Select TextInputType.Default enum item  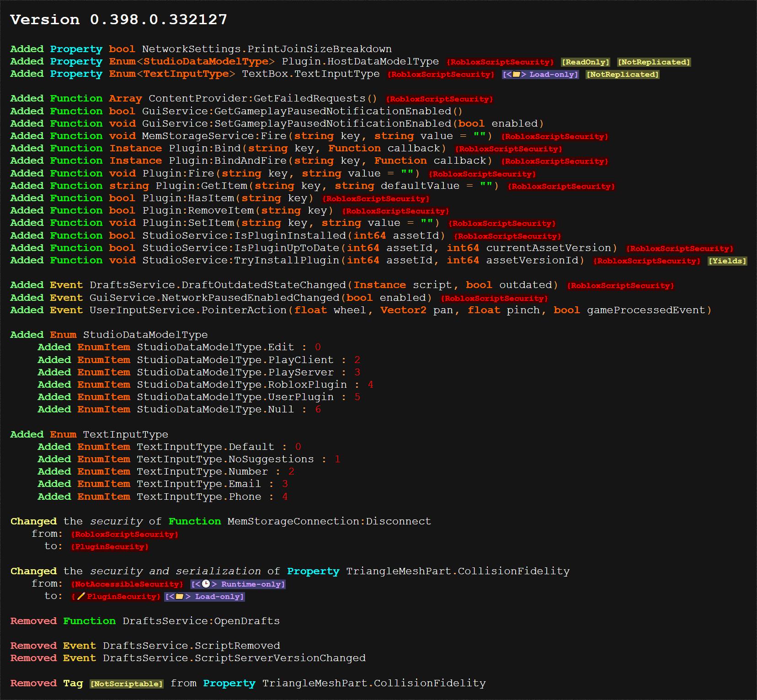[205, 447]
